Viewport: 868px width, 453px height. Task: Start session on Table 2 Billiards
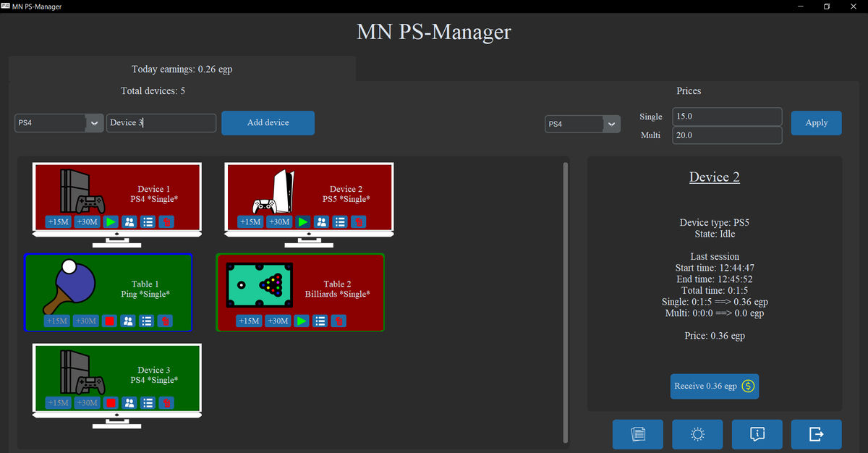click(302, 321)
